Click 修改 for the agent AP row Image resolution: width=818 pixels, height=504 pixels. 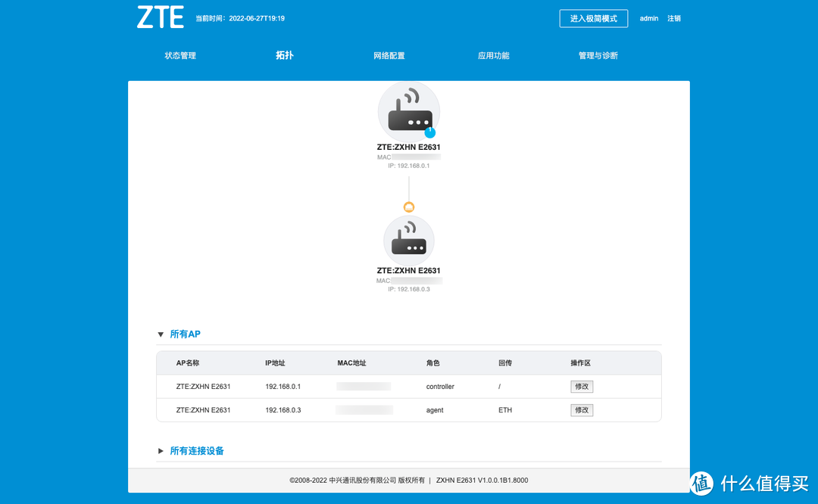click(582, 409)
